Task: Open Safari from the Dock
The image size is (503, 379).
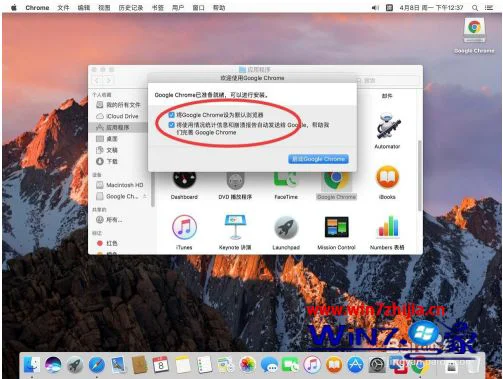Action: click(97, 365)
